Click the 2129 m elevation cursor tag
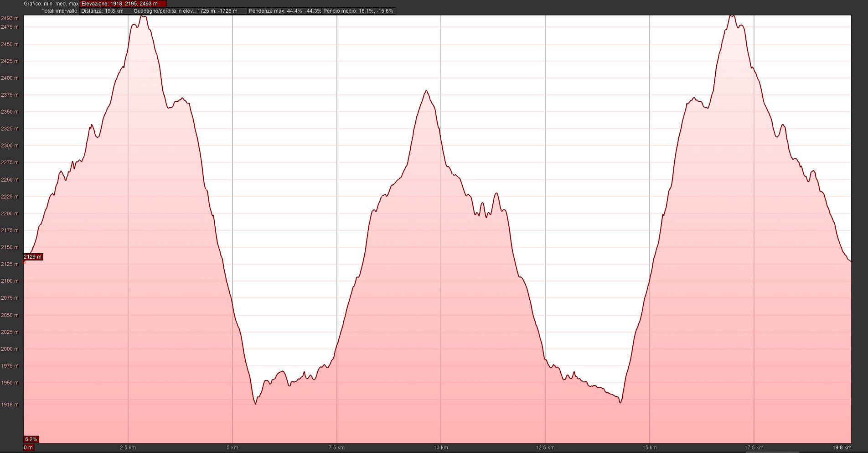This screenshot has width=868, height=453. 33,257
